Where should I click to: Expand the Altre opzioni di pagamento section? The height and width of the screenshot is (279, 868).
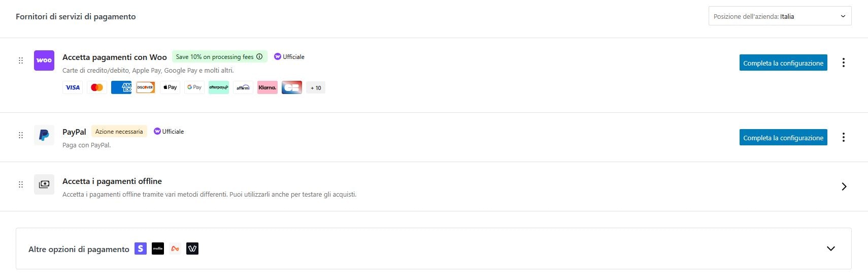pos(831,249)
